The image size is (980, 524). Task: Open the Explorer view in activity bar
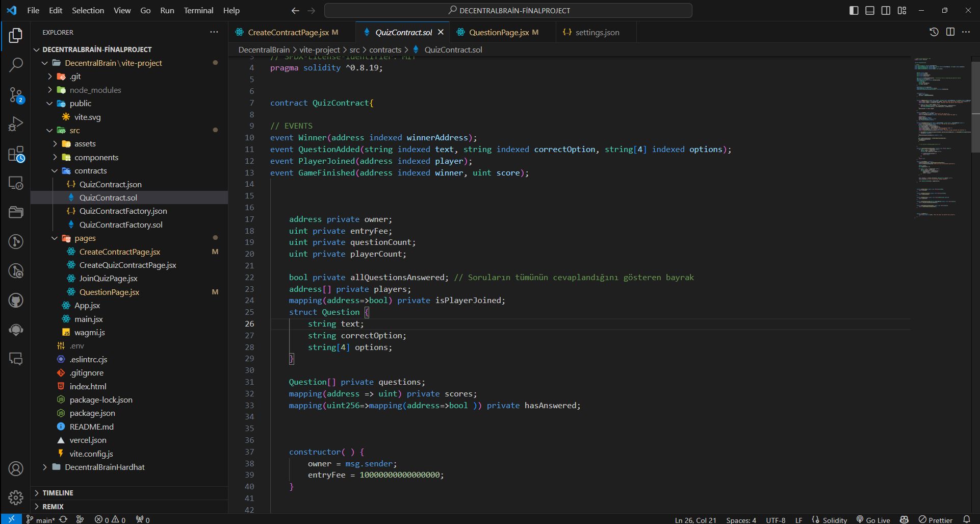tap(16, 36)
